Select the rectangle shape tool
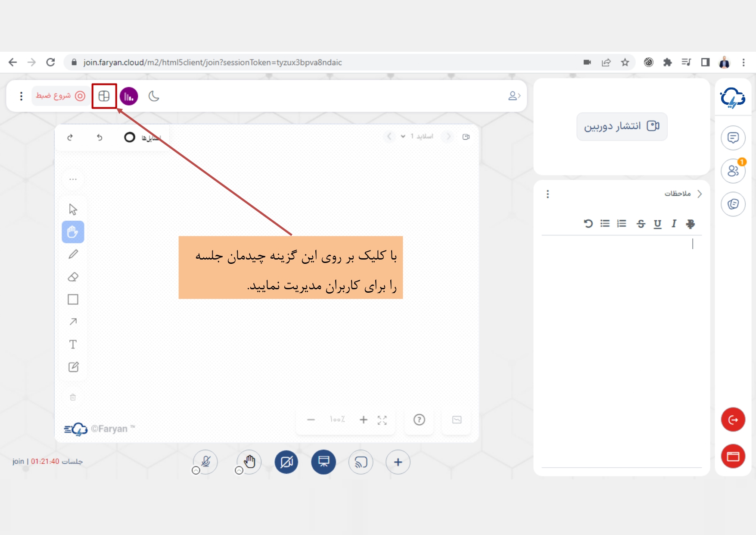 click(x=73, y=300)
